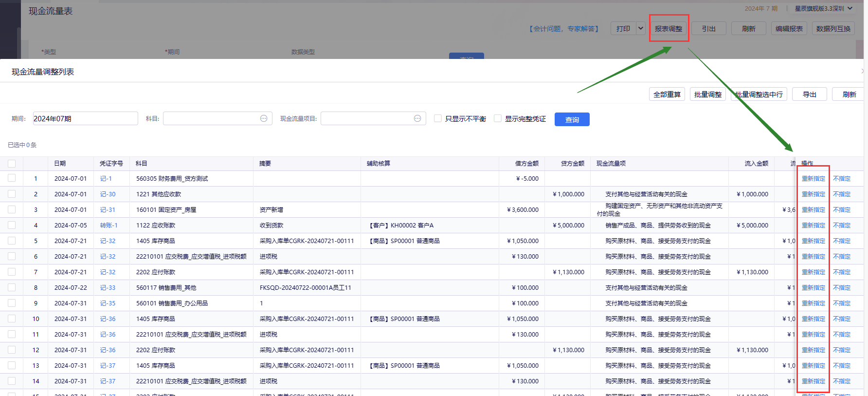Close the 现金流量调整列表 dialog
Screen dimensions: 868x396
click(862, 71)
